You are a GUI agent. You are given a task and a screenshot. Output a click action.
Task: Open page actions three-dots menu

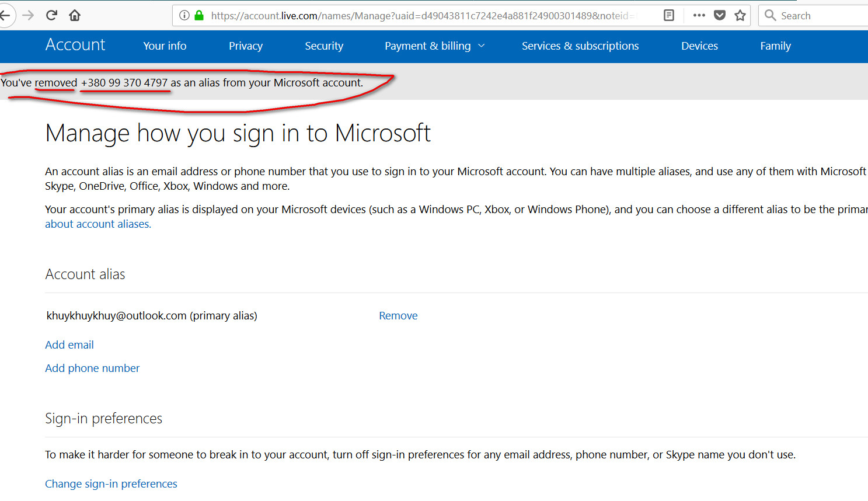(699, 15)
